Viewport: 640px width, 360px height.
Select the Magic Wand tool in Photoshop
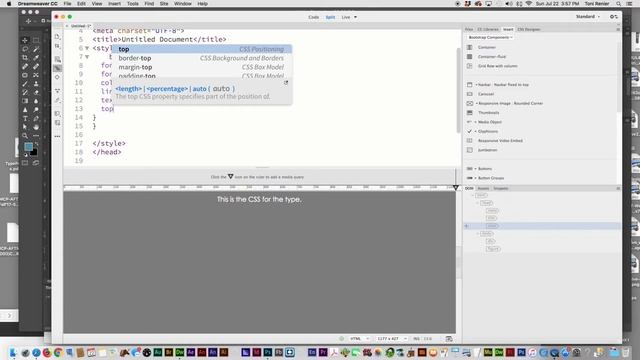click(36, 49)
